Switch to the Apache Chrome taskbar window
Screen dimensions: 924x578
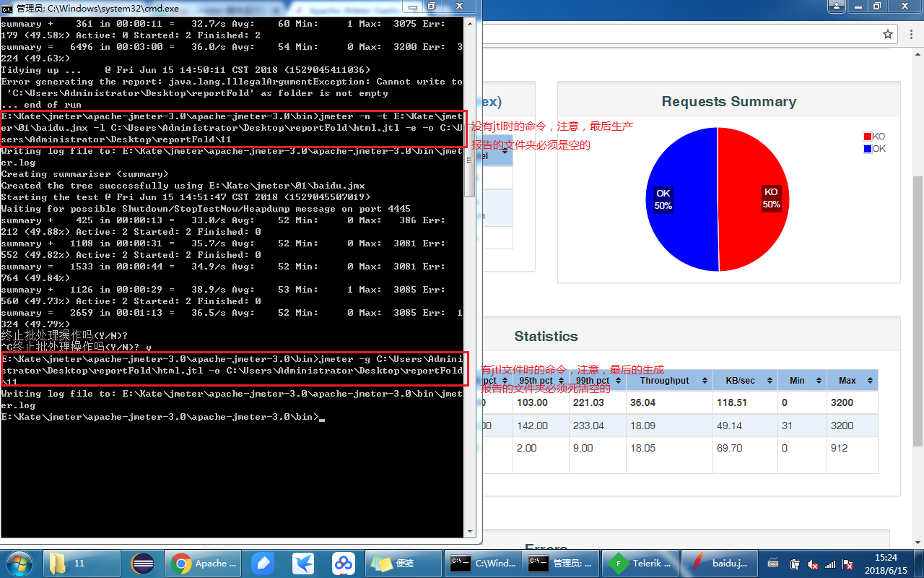coord(202,563)
